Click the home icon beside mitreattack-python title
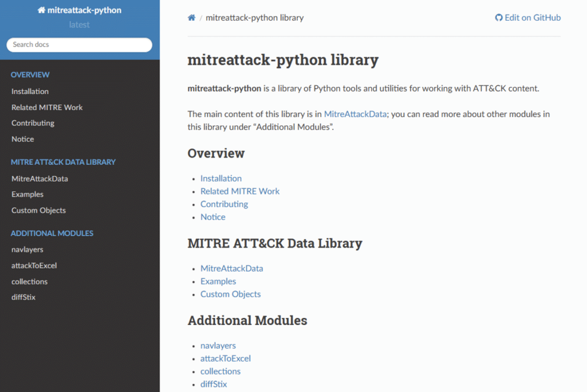The image size is (587, 392). 41,10
